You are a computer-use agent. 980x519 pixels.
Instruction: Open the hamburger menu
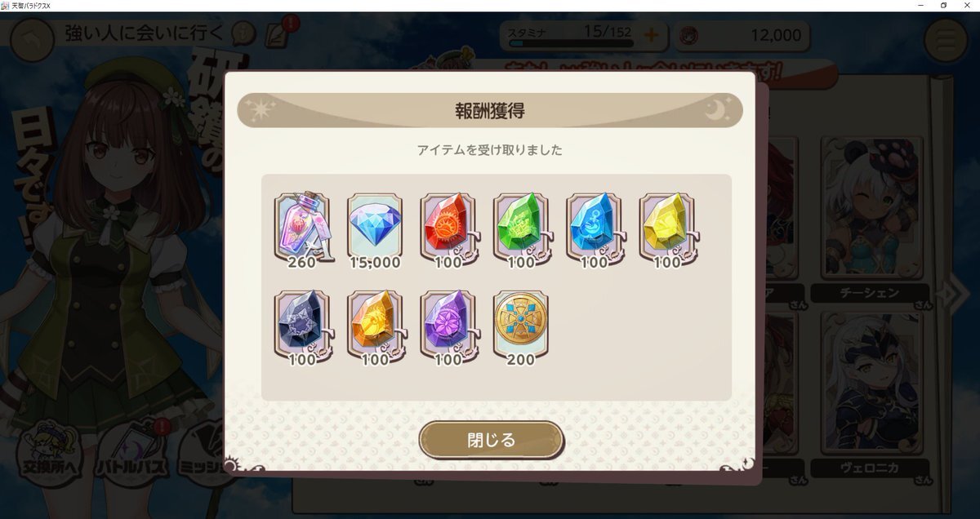pyautogui.click(x=946, y=39)
